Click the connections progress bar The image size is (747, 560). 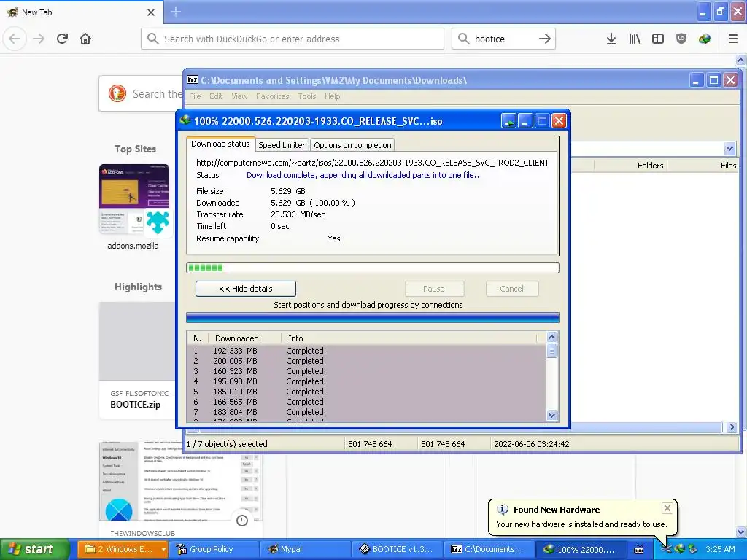tap(373, 318)
